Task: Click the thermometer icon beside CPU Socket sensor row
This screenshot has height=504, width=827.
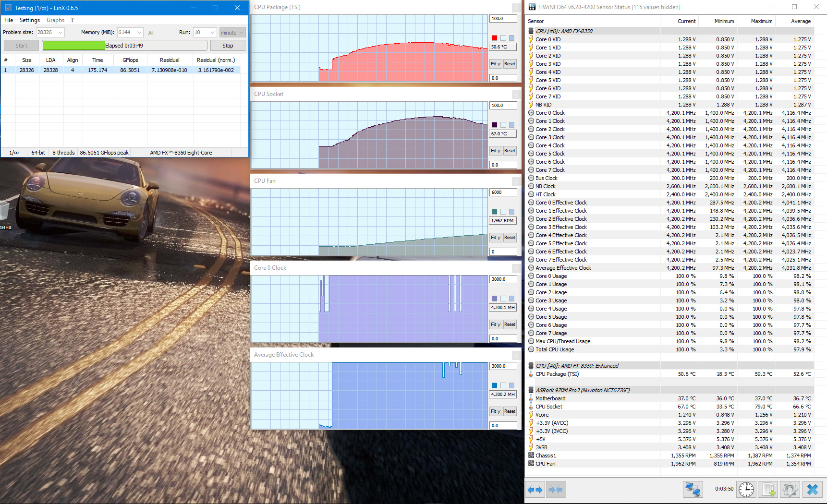Action: 531,407
